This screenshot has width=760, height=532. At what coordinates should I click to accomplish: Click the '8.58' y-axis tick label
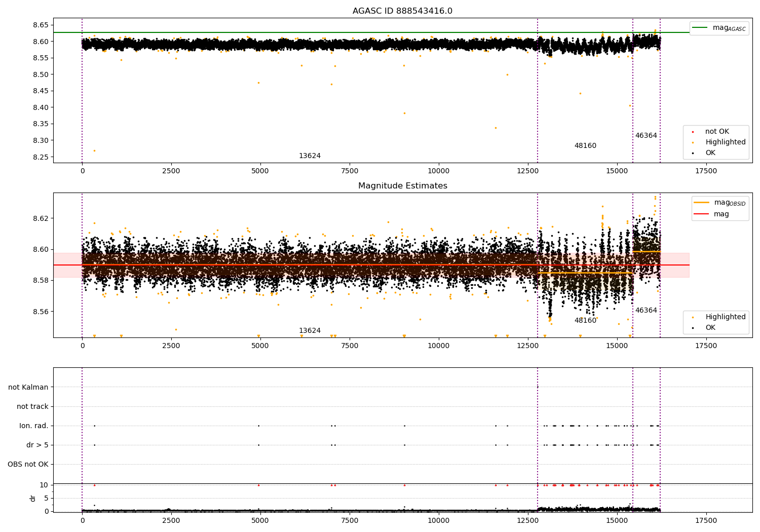(x=41, y=281)
